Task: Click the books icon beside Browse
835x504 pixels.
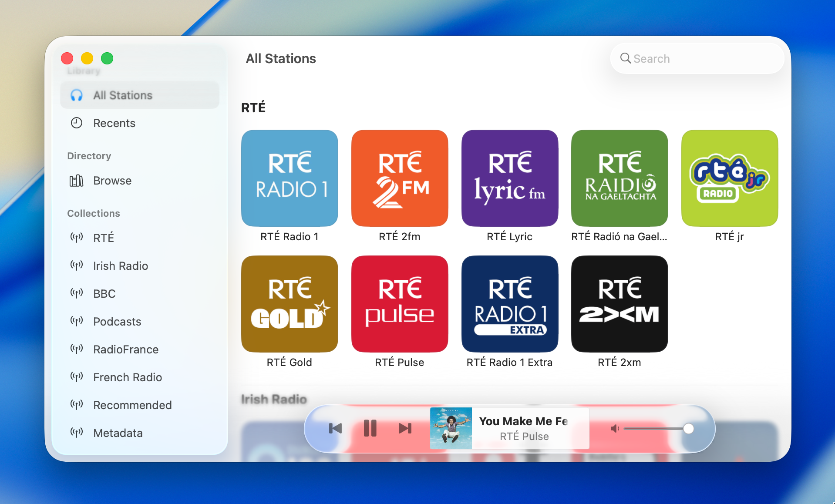Action: [77, 181]
